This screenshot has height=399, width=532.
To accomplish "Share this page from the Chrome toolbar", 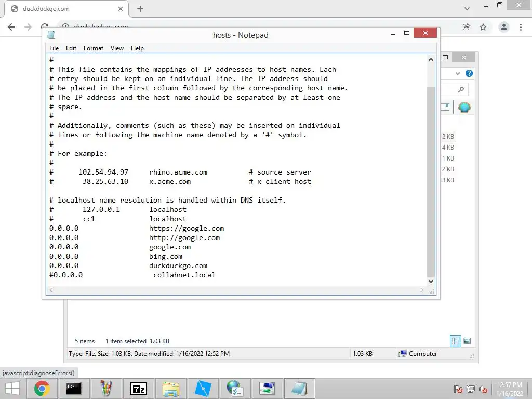I will click(467, 27).
